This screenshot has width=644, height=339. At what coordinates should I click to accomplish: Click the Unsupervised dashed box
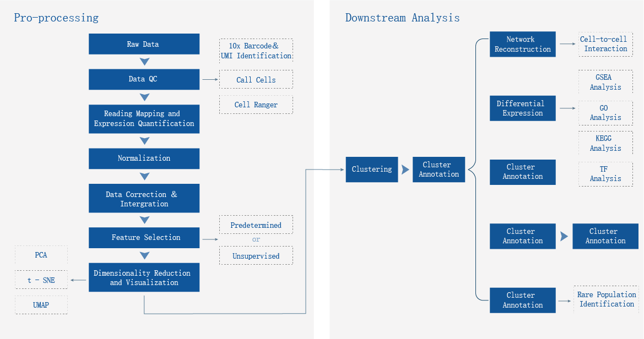pos(256,256)
